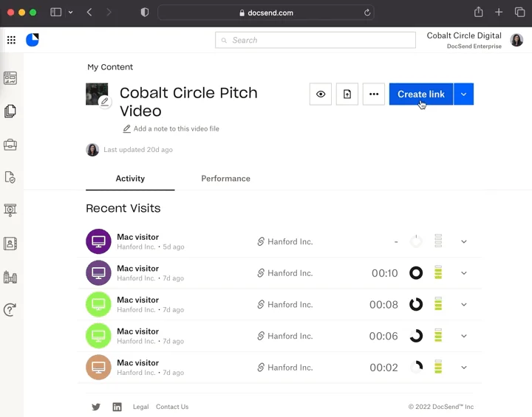The image size is (532, 417).
Task: Open the signed document shield icon
Action: coord(10,177)
